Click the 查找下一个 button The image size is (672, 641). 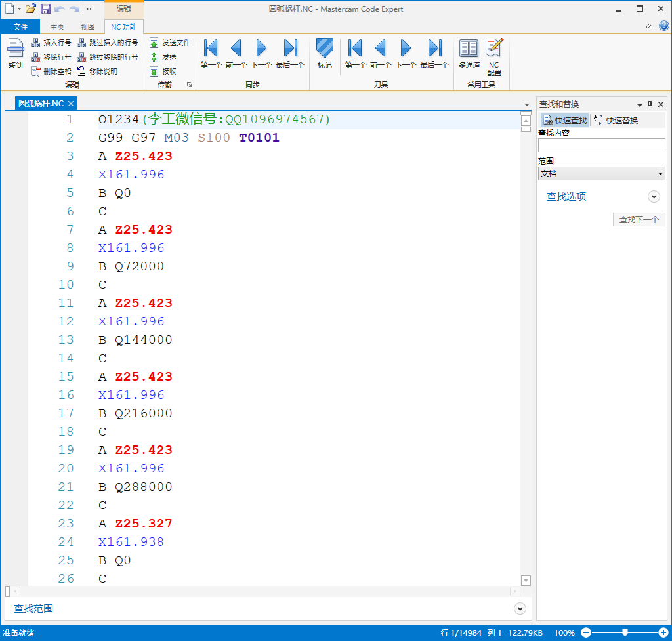pyautogui.click(x=639, y=219)
